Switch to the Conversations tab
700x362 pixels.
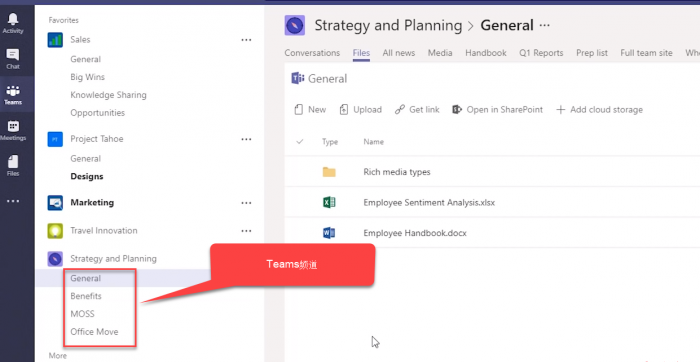point(312,53)
